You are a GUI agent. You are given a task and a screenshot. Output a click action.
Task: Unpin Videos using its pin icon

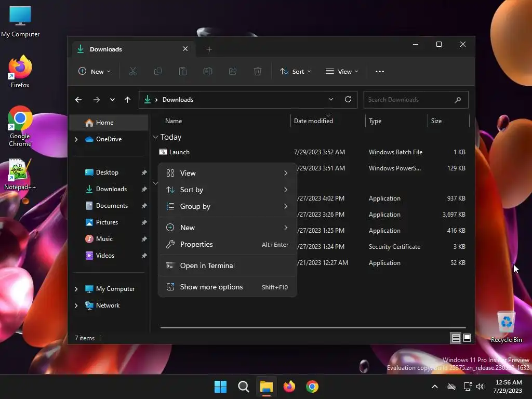pos(144,256)
